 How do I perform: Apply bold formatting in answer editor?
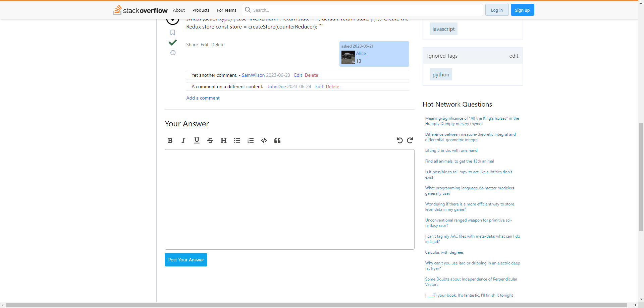[170, 140]
